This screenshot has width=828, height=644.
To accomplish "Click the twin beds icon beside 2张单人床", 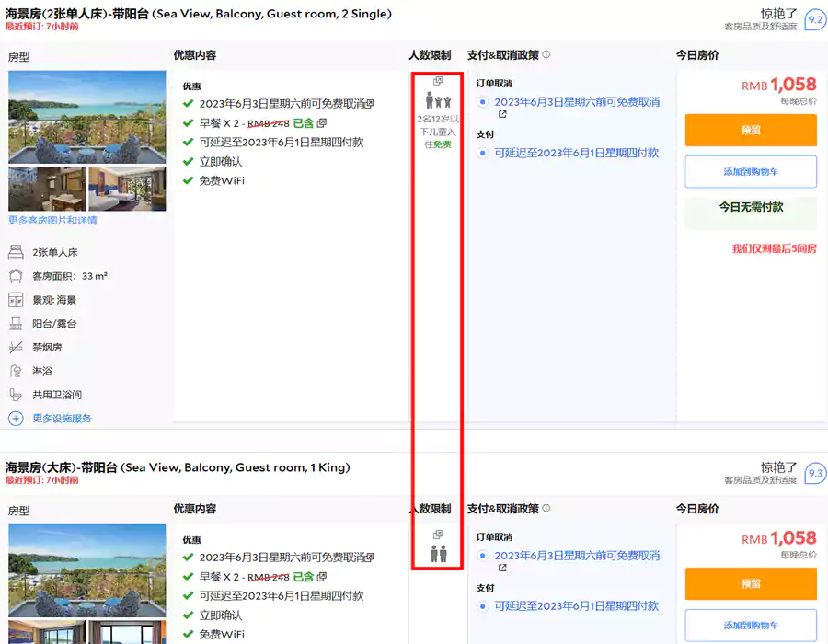I will (17, 251).
